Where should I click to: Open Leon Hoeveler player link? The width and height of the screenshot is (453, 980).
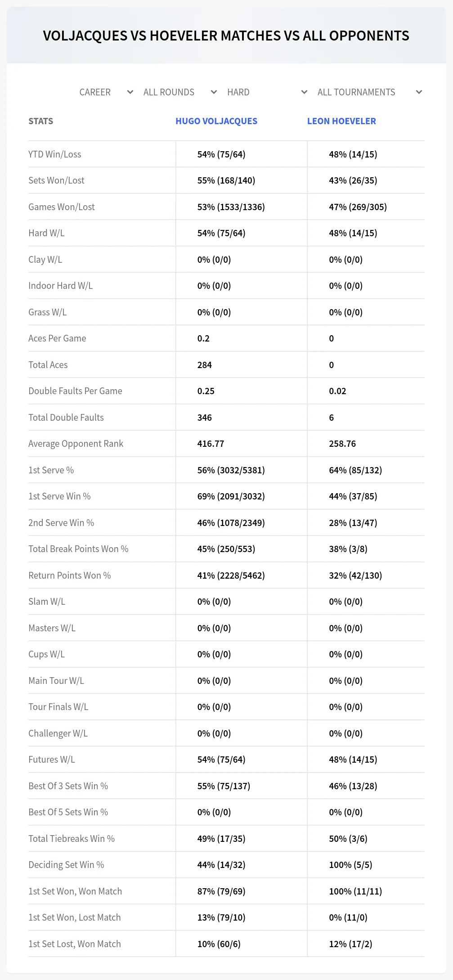click(341, 121)
